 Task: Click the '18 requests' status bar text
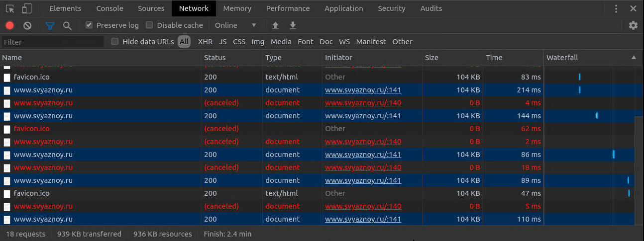[25, 234]
